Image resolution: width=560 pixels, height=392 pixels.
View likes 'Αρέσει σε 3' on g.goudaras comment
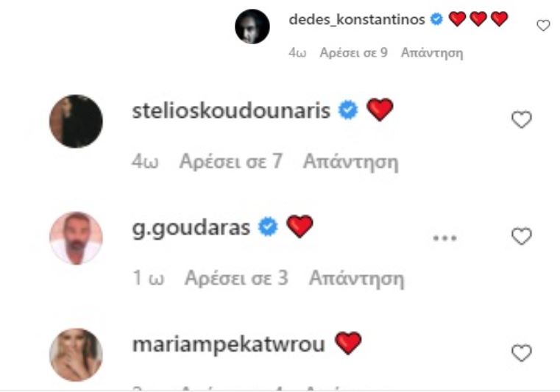(x=236, y=278)
